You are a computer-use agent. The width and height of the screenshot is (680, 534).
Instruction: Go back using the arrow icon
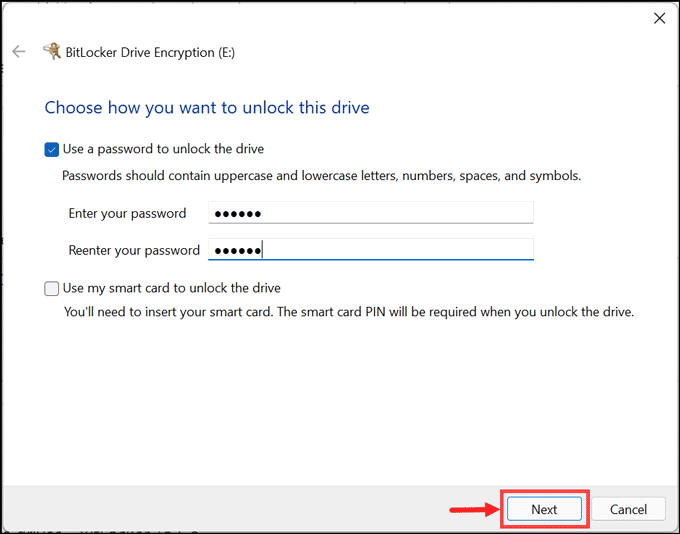pyautogui.click(x=19, y=52)
